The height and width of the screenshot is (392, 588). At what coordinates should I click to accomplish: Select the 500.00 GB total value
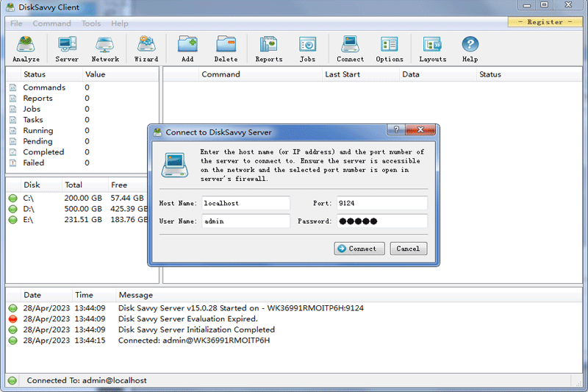tap(83, 209)
